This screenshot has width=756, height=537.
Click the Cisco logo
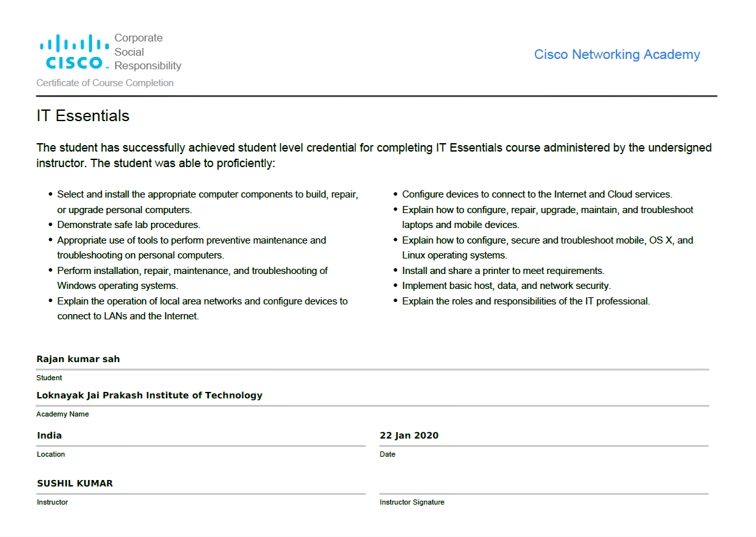[74, 52]
